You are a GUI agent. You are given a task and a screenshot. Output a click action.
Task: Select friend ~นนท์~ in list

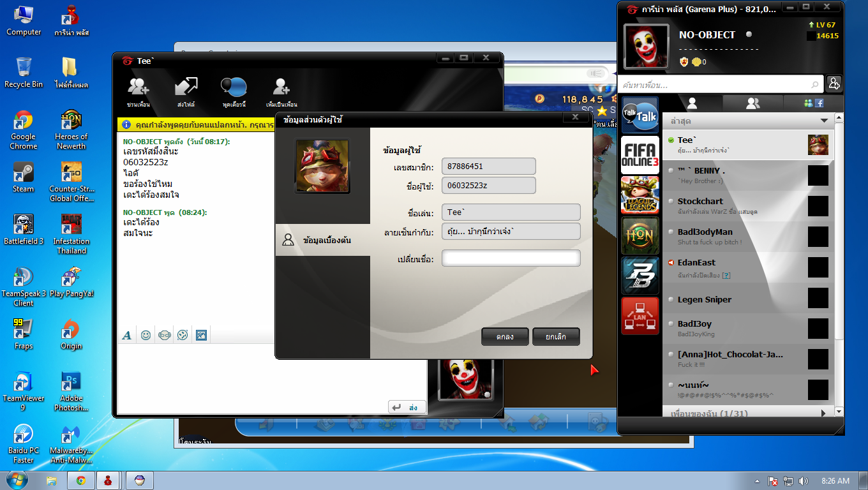[x=747, y=390]
